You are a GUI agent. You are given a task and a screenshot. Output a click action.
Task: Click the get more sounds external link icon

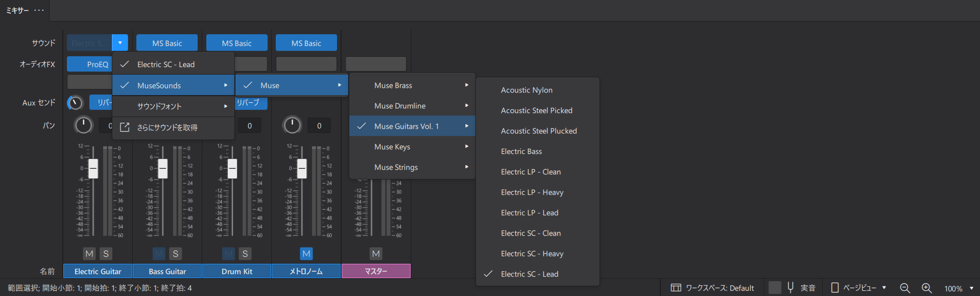[125, 127]
